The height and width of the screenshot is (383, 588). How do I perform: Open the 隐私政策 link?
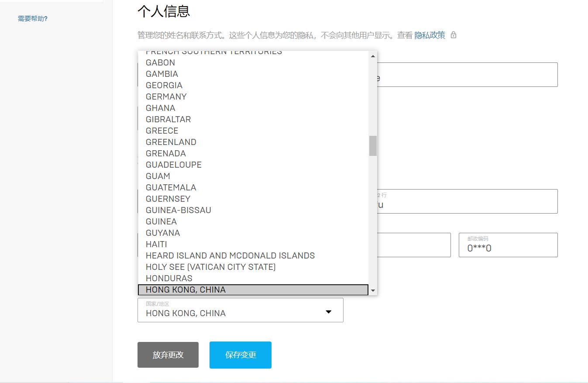click(x=430, y=35)
